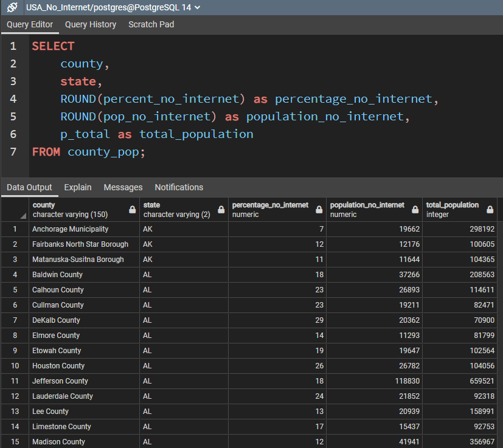Click the lock icon in state column

tap(221, 210)
